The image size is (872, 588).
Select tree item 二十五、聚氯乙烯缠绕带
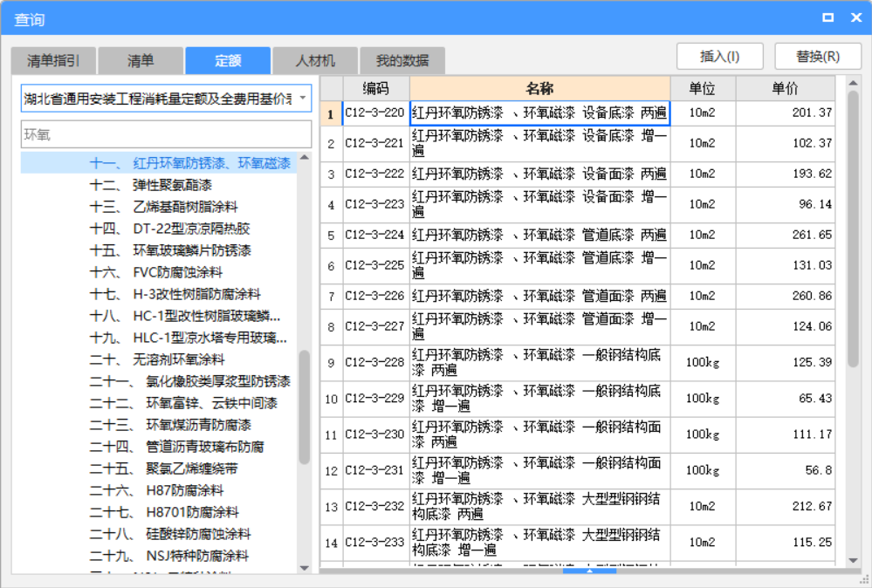(x=164, y=468)
